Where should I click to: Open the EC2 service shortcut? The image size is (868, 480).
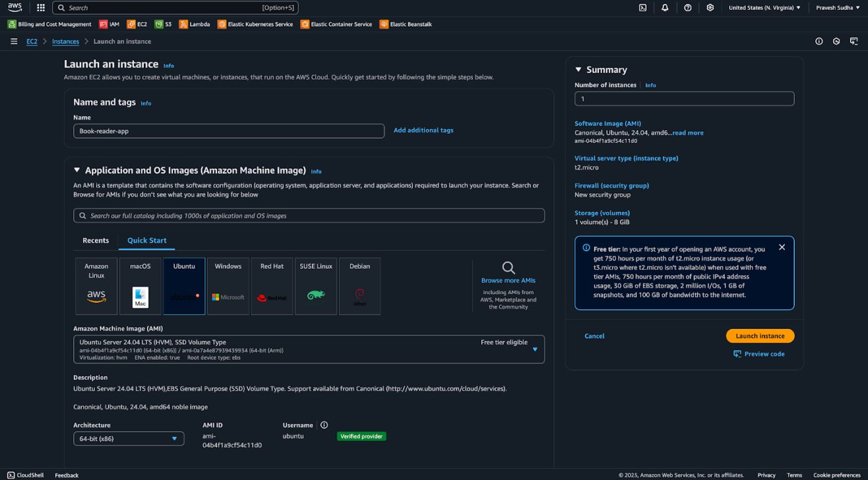(137, 24)
